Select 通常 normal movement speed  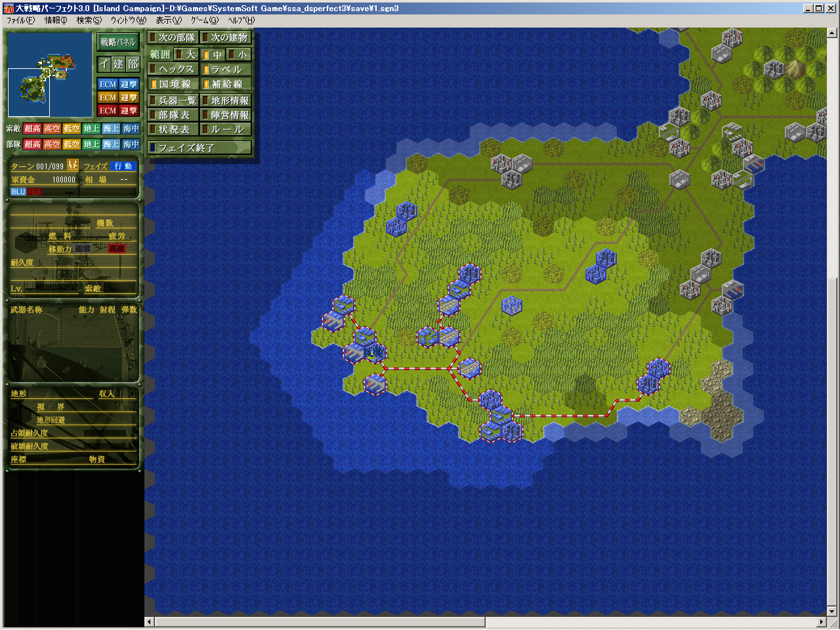point(82,249)
